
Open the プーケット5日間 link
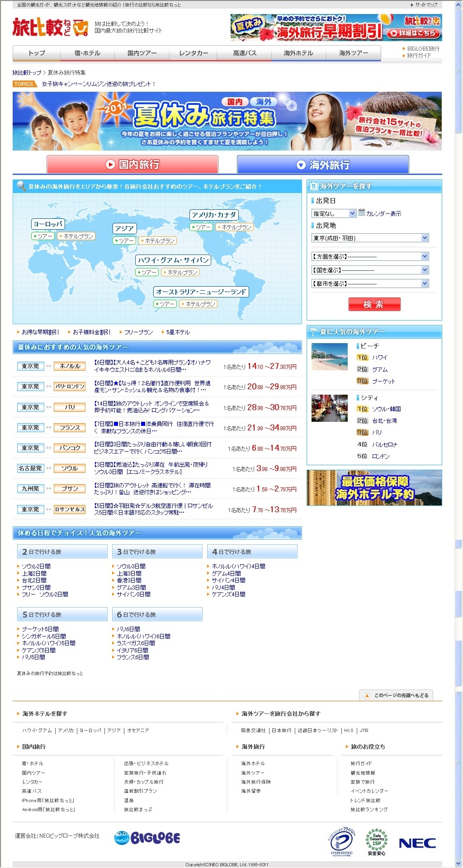click(40, 629)
